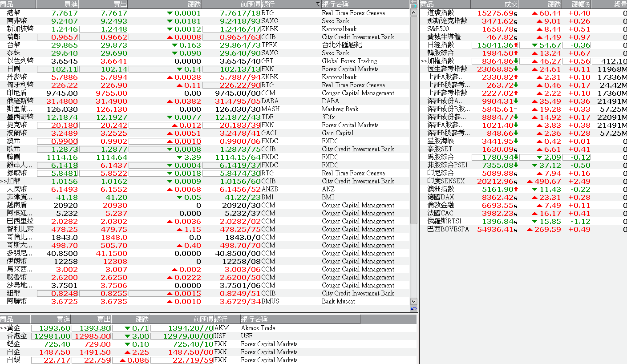Screen dimensions: 627x364
Task: Click the blue return arrow below scrollbar
Action: (x=414, y=309)
